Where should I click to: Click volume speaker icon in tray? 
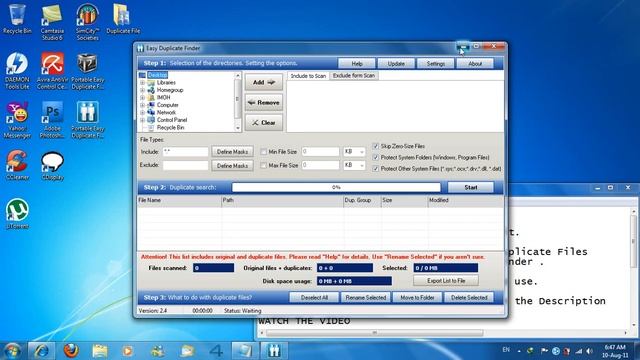pyautogui.click(x=589, y=351)
